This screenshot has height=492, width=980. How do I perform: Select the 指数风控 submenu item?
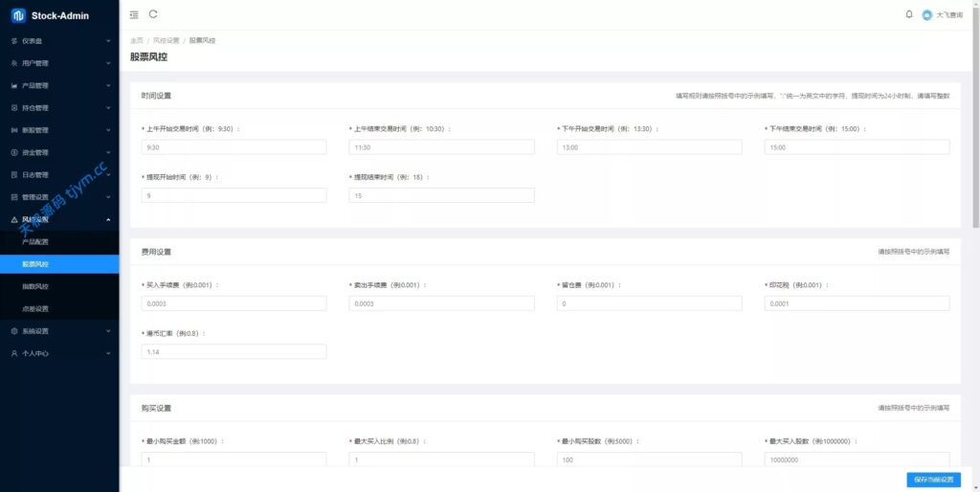pos(35,286)
